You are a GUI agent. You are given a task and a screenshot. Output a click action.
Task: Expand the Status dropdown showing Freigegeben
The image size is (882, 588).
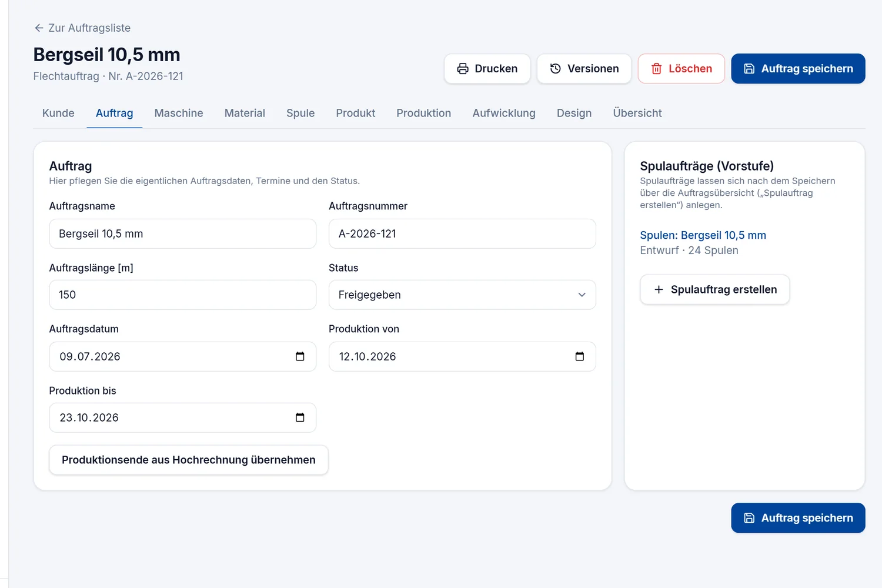(462, 295)
